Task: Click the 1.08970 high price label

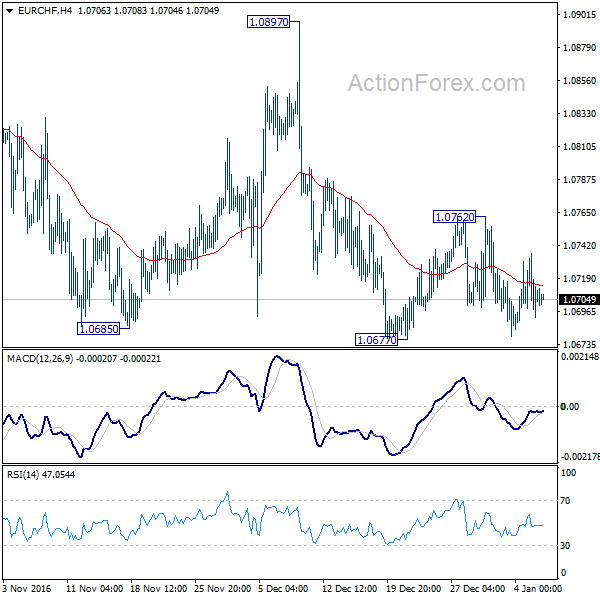Action: [x=269, y=22]
